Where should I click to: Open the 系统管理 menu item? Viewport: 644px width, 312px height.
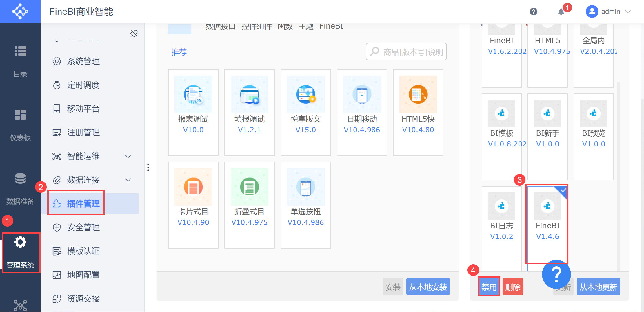click(83, 61)
